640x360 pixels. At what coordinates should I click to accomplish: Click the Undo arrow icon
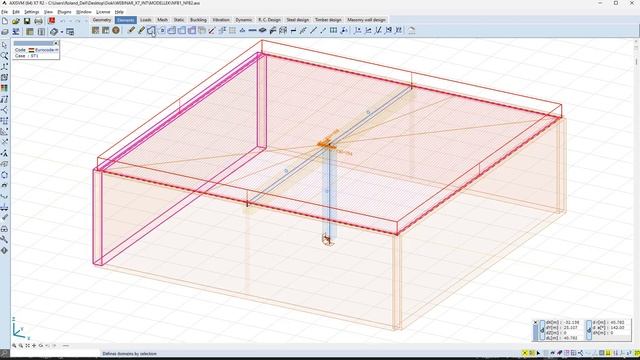62,20
